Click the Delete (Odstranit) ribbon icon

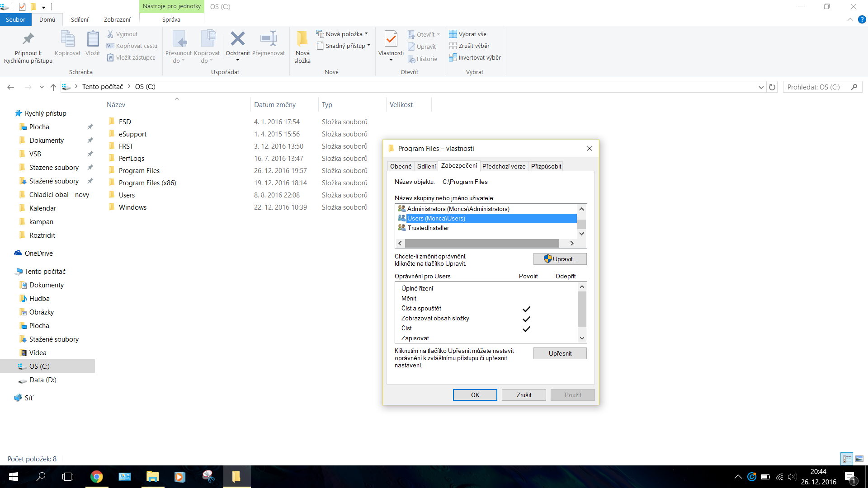pos(237,39)
